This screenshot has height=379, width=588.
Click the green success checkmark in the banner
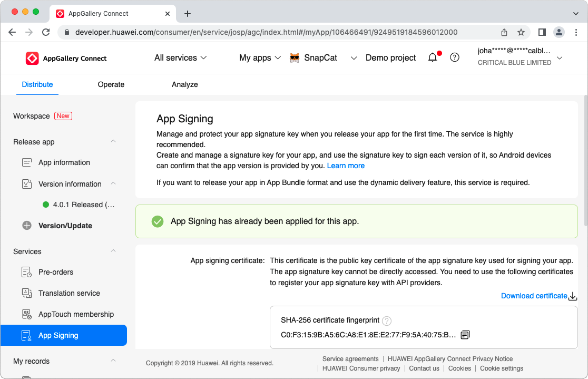click(157, 221)
